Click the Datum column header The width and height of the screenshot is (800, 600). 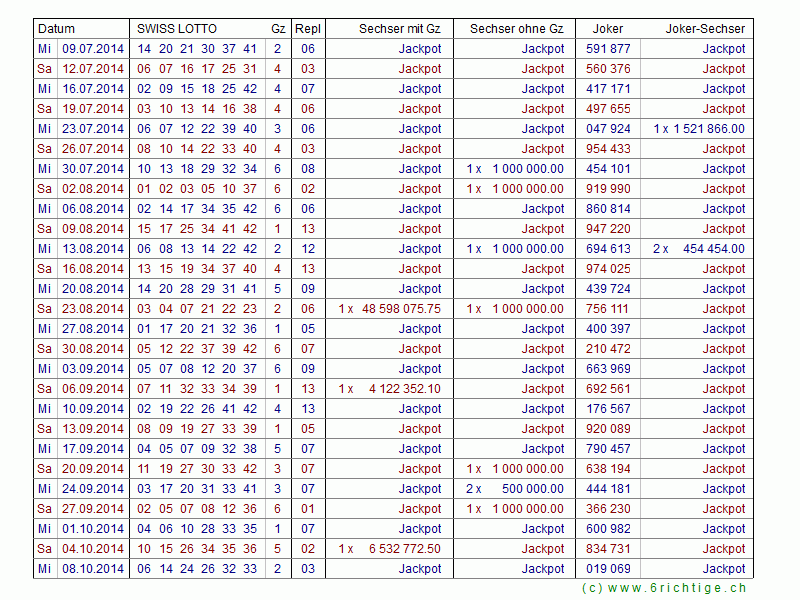pyautogui.click(x=56, y=29)
